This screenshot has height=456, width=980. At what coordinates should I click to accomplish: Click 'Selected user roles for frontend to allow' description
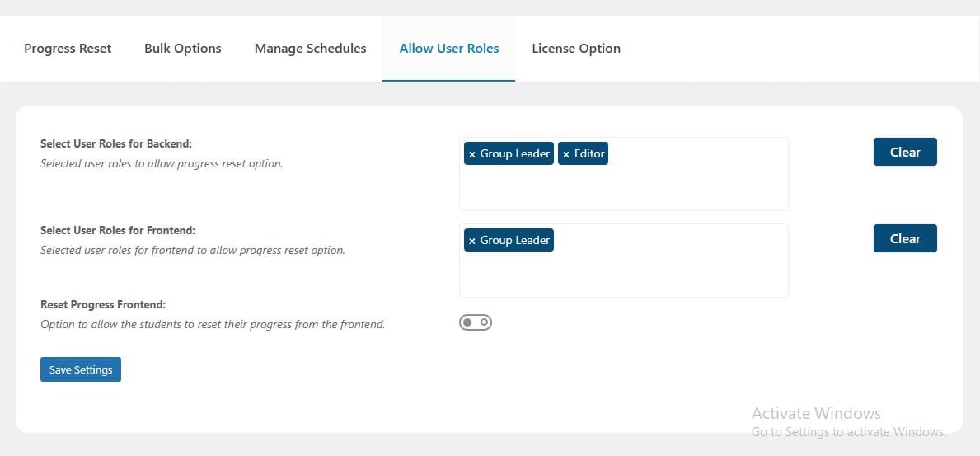[193, 250]
